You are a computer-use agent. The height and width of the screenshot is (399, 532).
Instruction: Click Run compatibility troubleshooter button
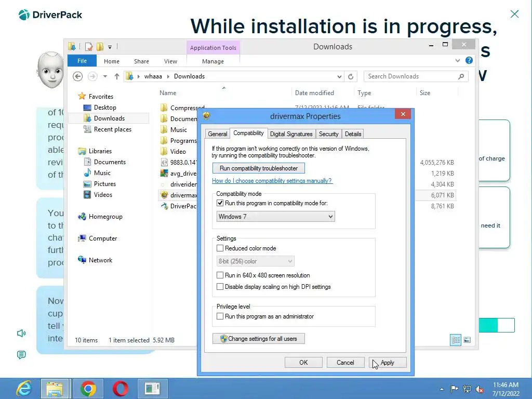[x=259, y=168]
